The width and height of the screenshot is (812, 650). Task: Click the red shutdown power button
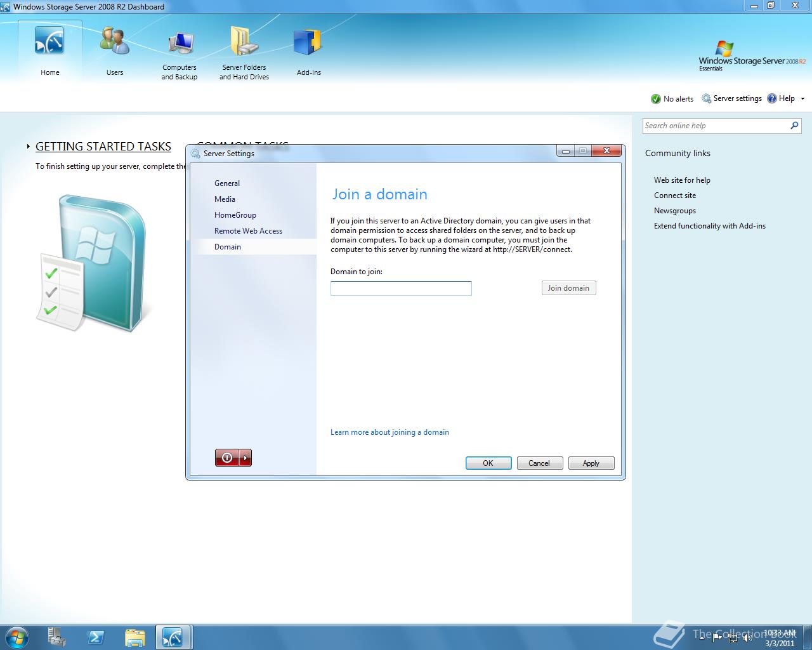pyautogui.click(x=227, y=458)
